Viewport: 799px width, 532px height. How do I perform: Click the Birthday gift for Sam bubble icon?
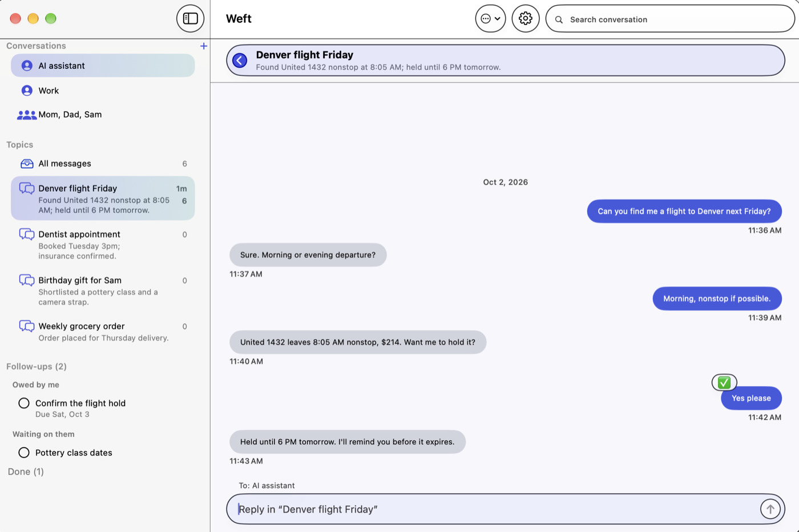pos(27,280)
